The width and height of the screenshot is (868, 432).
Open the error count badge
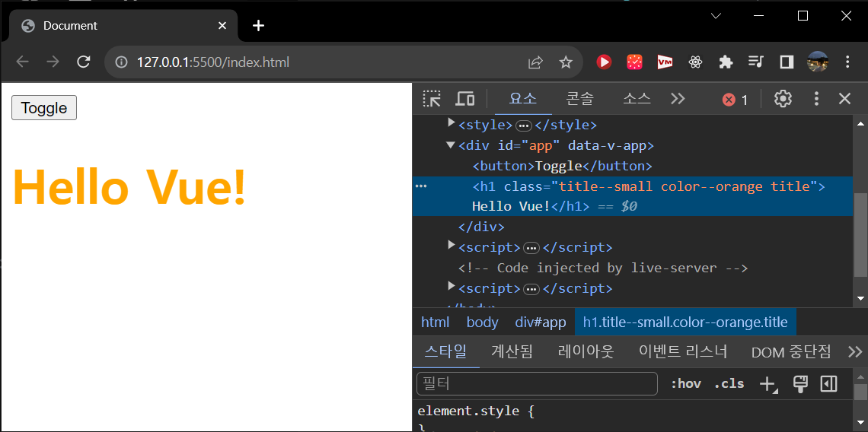tap(736, 100)
